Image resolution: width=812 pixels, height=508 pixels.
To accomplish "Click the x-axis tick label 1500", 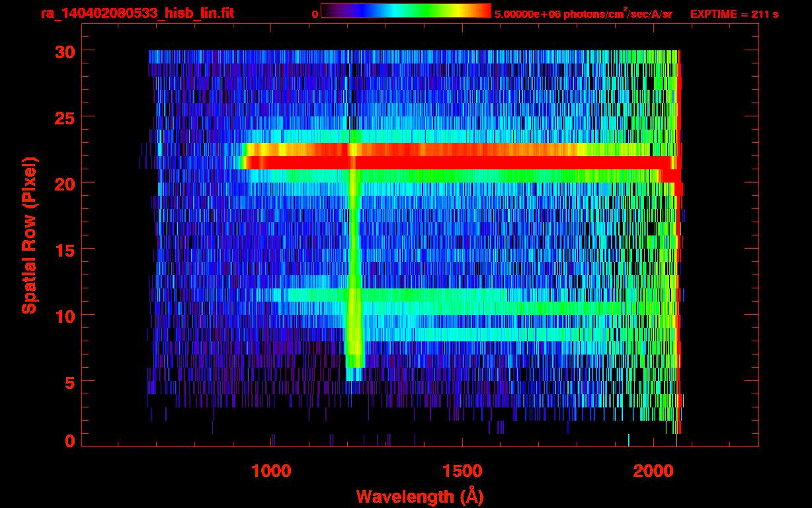I will point(462,471).
